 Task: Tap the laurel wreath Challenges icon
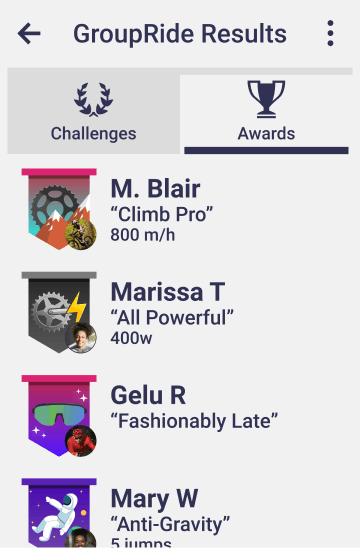click(x=93, y=99)
